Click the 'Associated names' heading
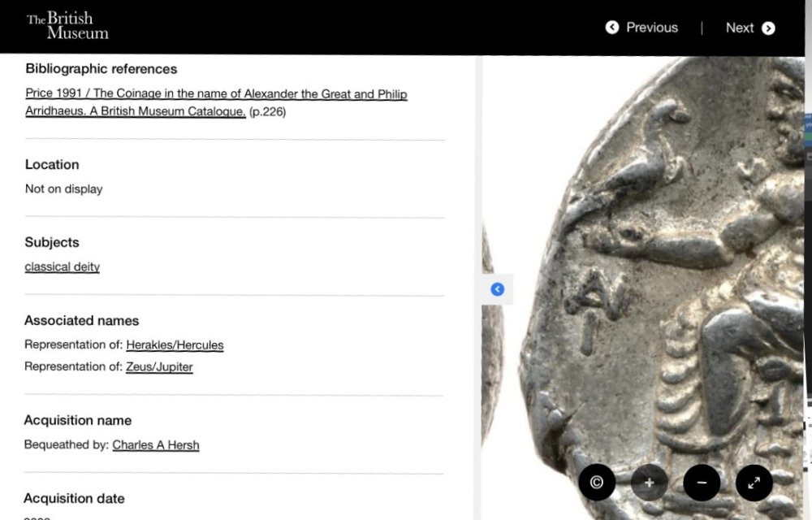812x520 pixels. (x=82, y=320)
